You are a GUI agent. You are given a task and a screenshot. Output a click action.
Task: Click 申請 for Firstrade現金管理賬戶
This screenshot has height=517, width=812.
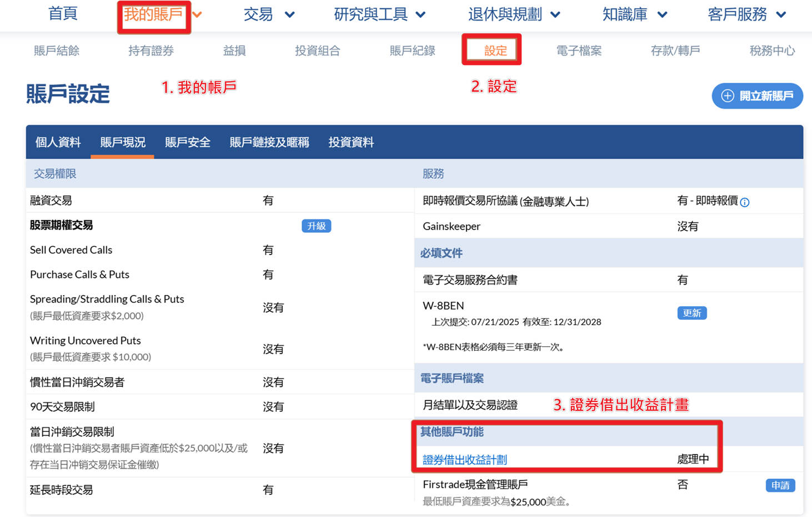(780, 485)
